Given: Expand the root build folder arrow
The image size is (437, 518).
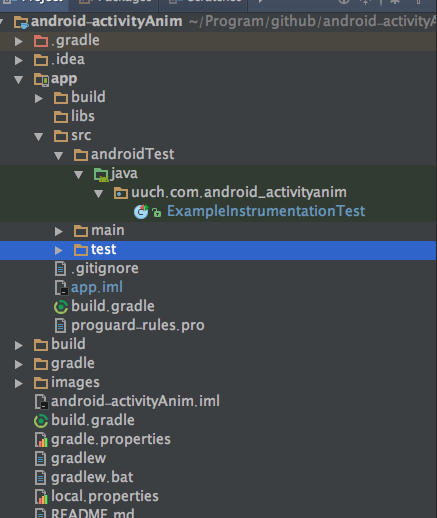Looking at the screenshot, I should (x=19, y=345).
